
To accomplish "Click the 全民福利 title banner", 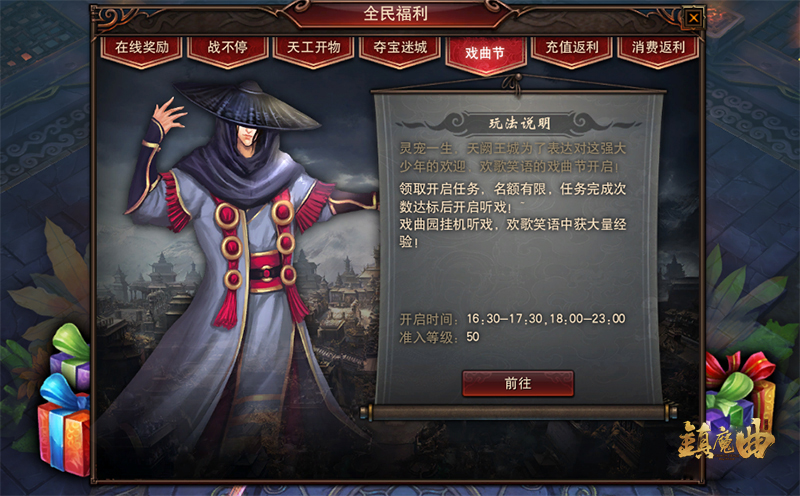I will click(x=395, y=14).
